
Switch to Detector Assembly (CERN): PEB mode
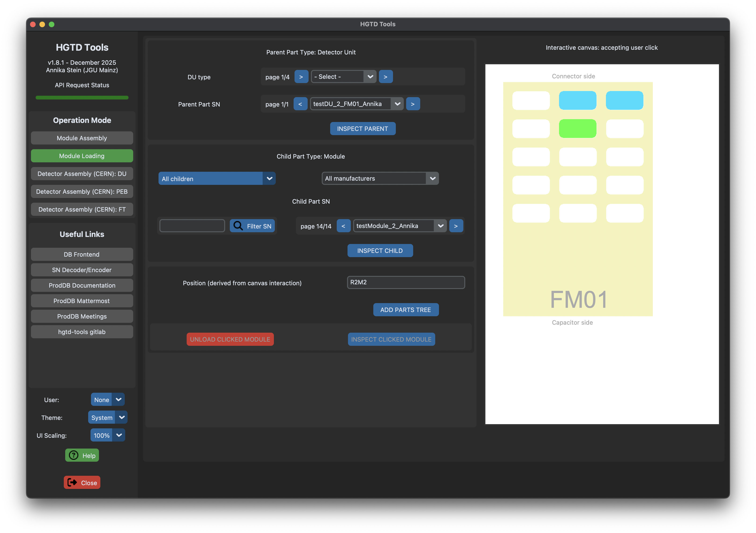tap(82, 191)
